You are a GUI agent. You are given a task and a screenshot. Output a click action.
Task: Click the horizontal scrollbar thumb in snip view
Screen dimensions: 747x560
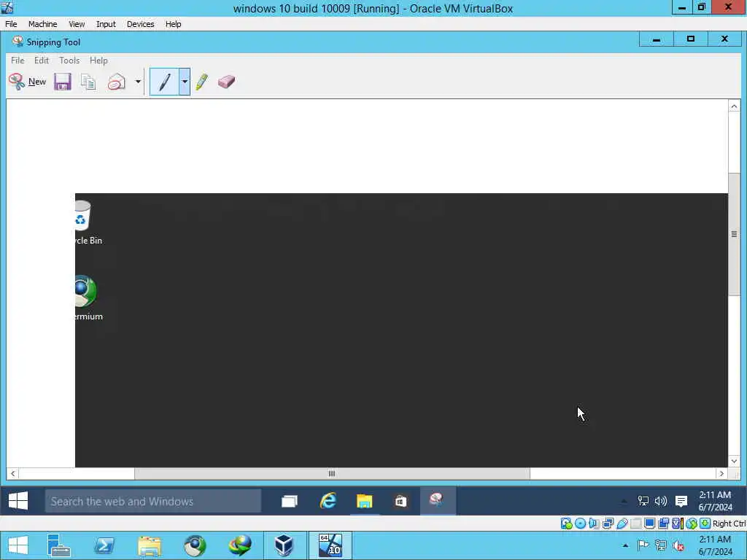point(332,473)
